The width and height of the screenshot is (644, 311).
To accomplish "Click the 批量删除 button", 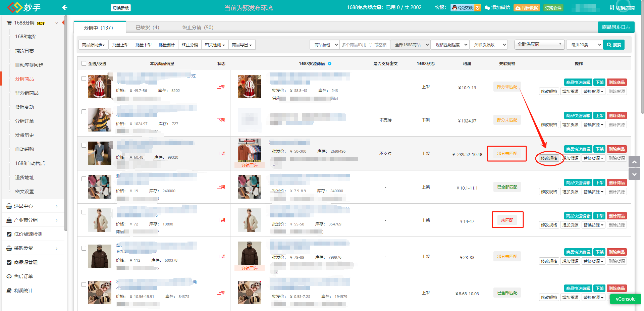I will click(x=167, y=45).
